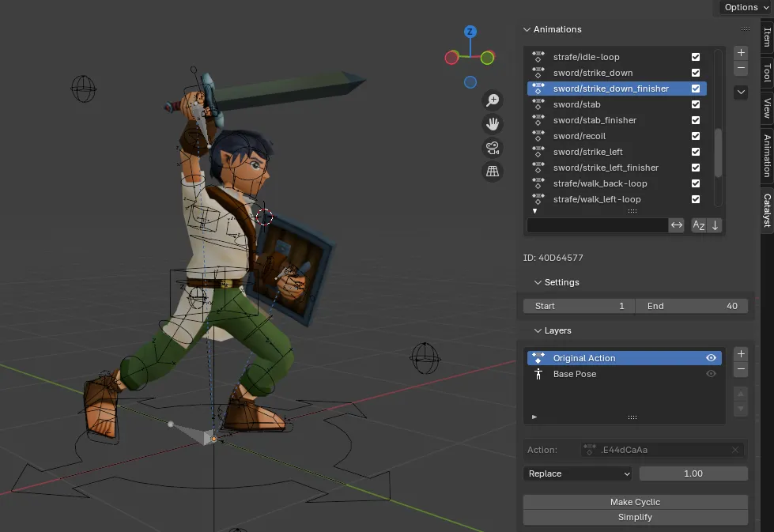Toggle the camera view icon
Screen dimensions: 774x532
(x=493, y=148)
